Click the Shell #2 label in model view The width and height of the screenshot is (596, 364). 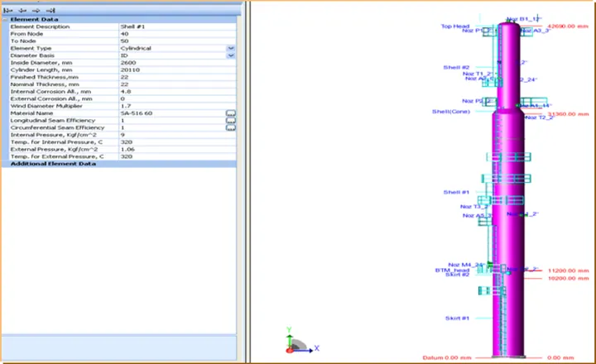pyautogui.click(x=456, y=67)
